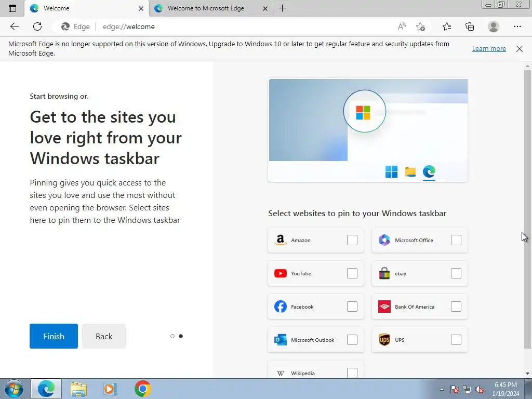Open the taskbar clock showing 6:45 PM
Viewport: 532px width, 399px height.
(x=506, y=389)
